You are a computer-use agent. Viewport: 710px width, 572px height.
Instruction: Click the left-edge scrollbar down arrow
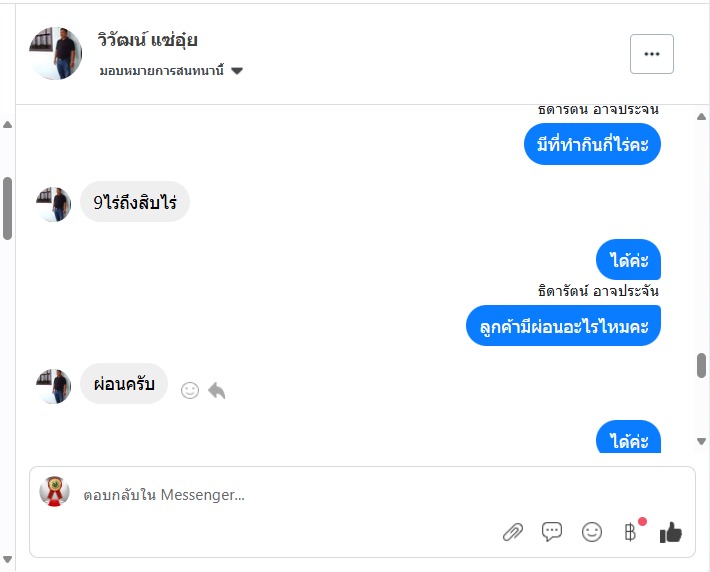8,556
